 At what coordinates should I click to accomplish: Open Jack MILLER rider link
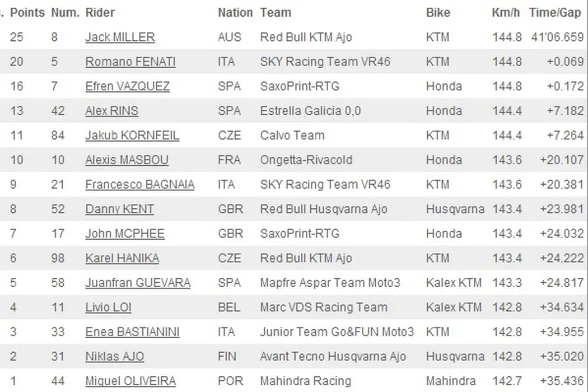point(120,38)
